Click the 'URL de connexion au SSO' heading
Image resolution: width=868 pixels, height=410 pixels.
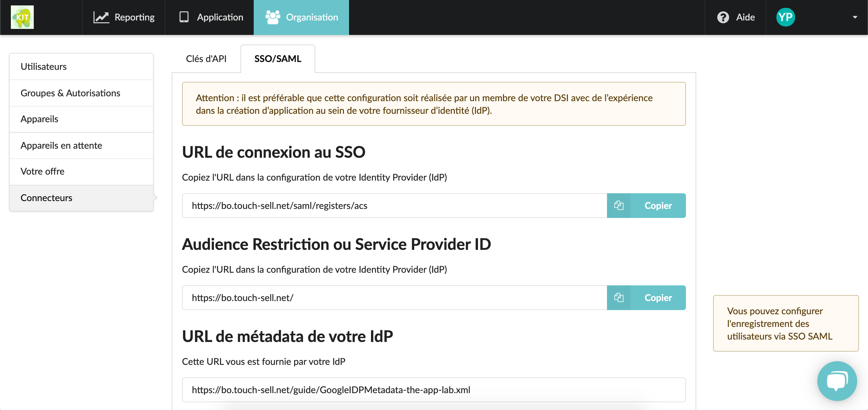point(274,152)
